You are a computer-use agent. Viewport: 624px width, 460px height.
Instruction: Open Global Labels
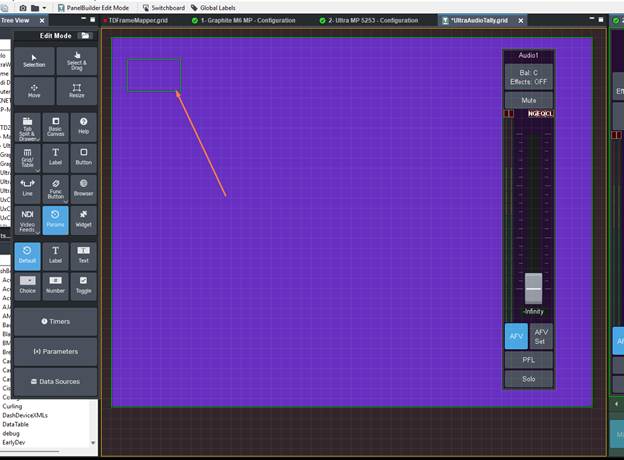click(213, 8)
